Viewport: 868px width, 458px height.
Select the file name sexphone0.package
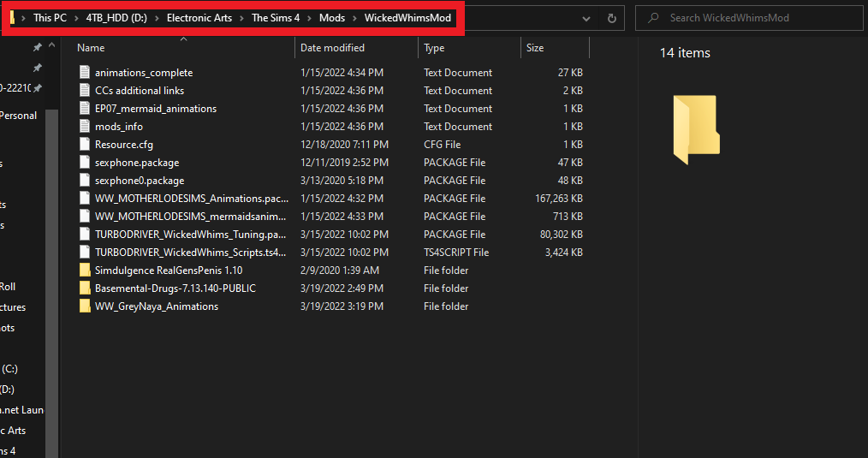140,181
